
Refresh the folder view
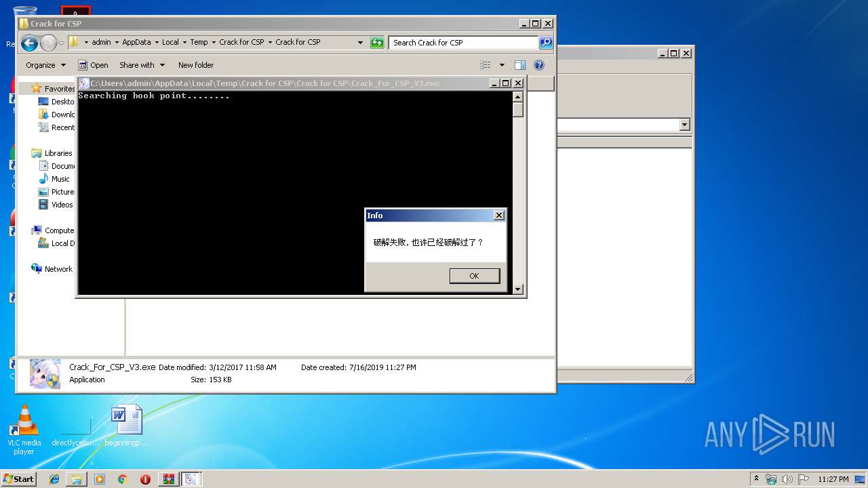click(x=377, y=43)
